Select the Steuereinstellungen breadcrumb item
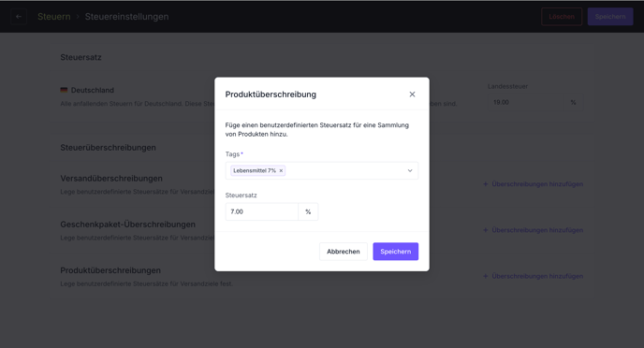Screen dimensions: 644x348 point(126,17)
